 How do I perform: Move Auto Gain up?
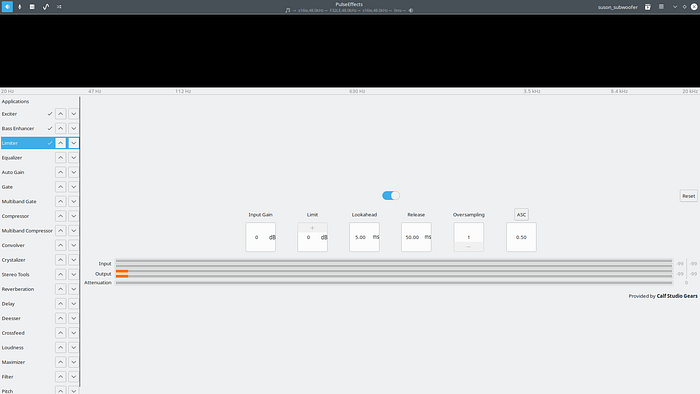(61, 172)
